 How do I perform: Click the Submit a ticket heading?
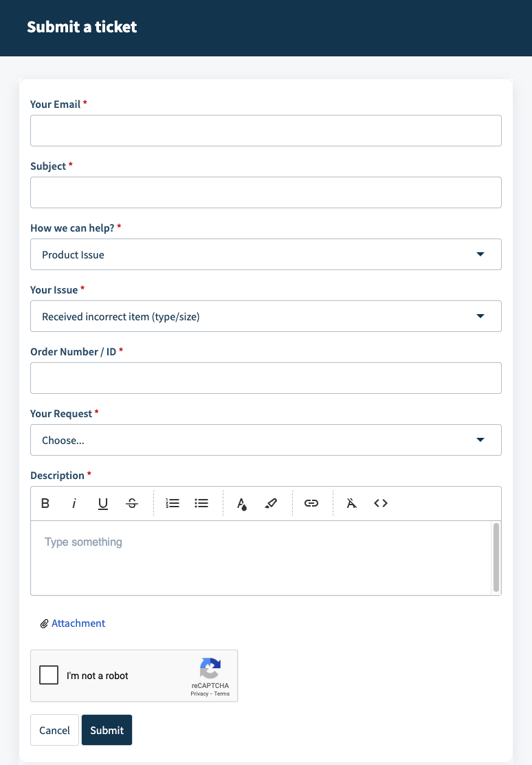(x=82, y=27)
